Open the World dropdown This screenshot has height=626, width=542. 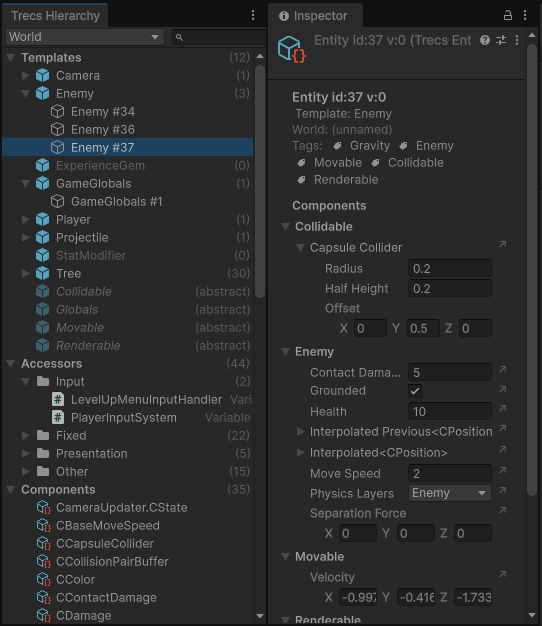click(85, 37)
